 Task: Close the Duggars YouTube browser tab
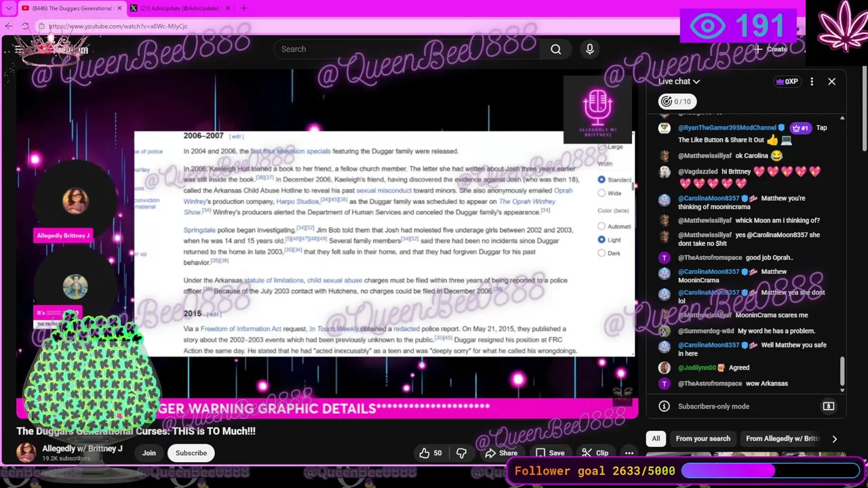click(119, 8)
